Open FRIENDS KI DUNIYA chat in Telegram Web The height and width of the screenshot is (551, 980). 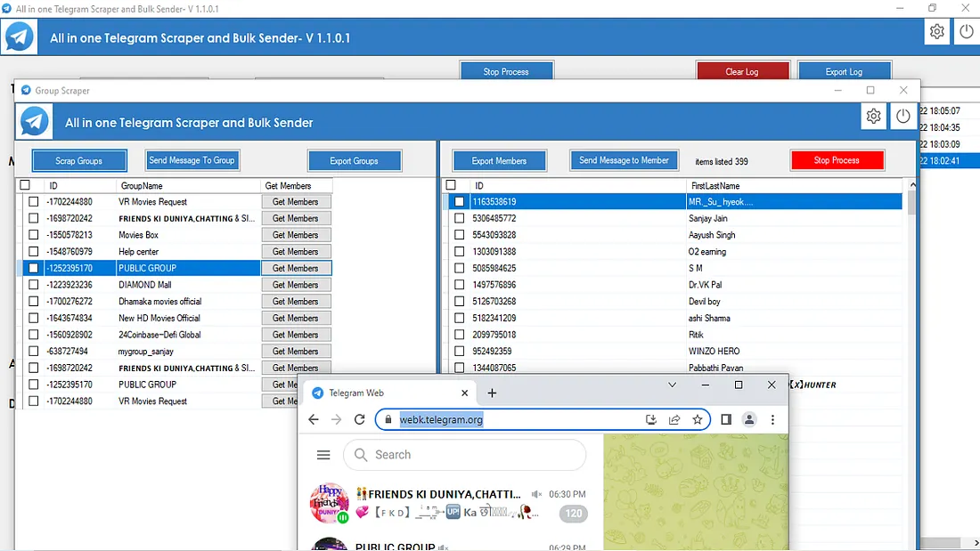[x=451, y=504]
